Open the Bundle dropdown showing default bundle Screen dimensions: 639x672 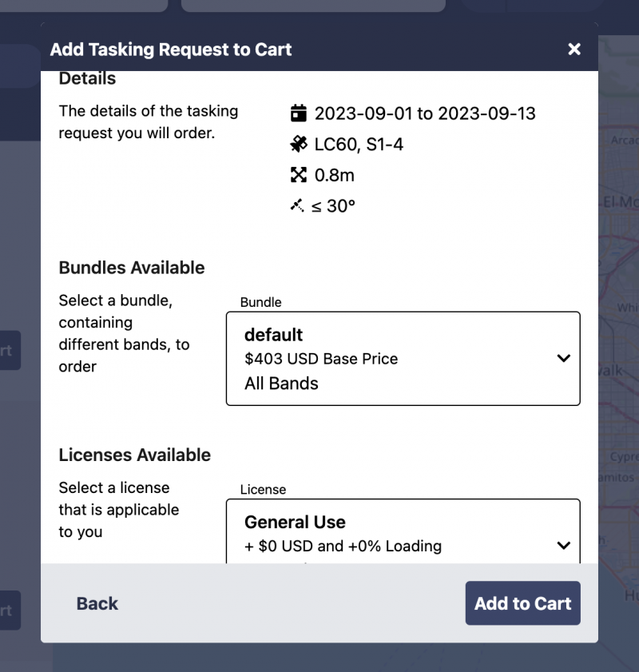403,358
